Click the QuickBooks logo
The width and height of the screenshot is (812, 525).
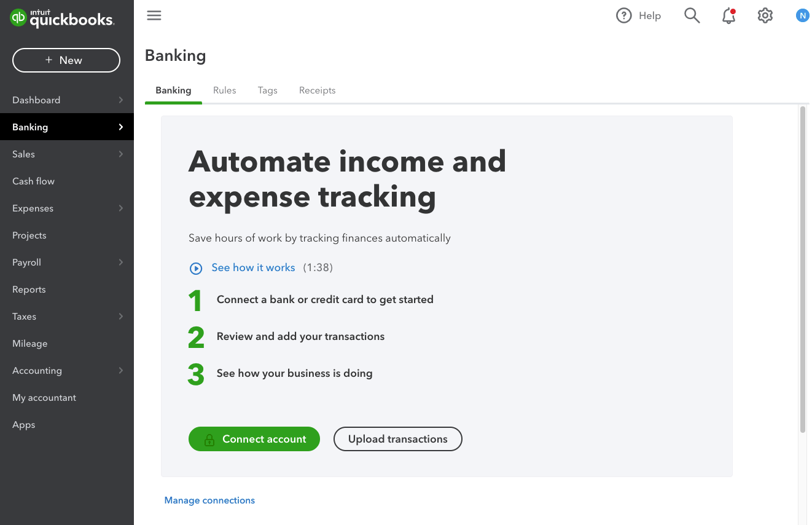(x=62, y=18)
